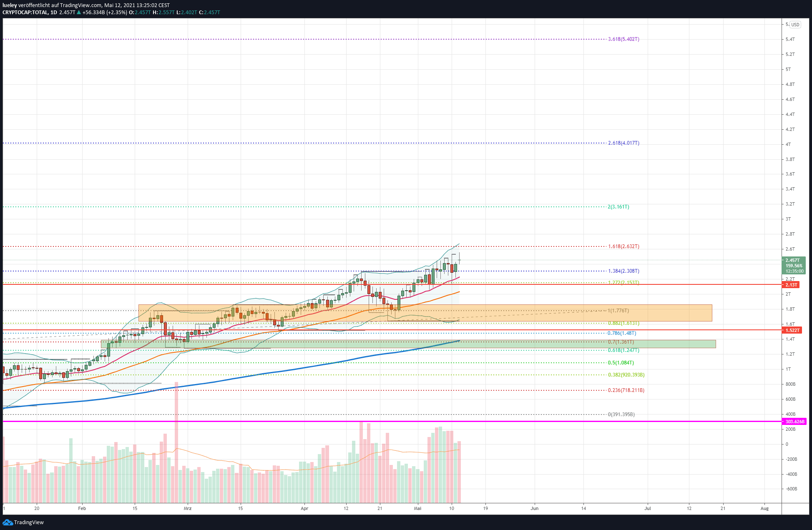Click the 4T price axis label
The height and width of the screenshot is (530, 812).
(788, 144)
